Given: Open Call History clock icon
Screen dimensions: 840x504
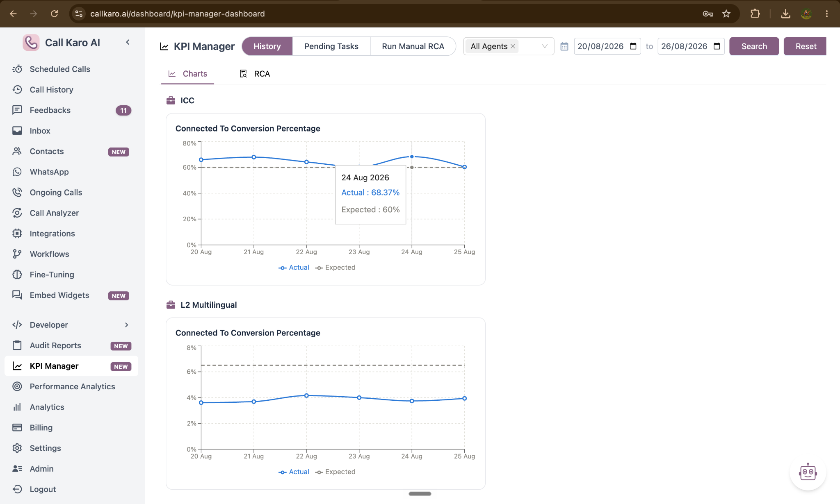Looking at the screenshot, I should [x=17, y=89].
